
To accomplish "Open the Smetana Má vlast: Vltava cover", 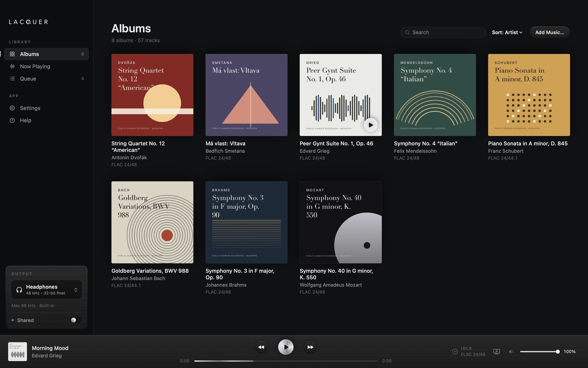I will [x=246, y=95].
